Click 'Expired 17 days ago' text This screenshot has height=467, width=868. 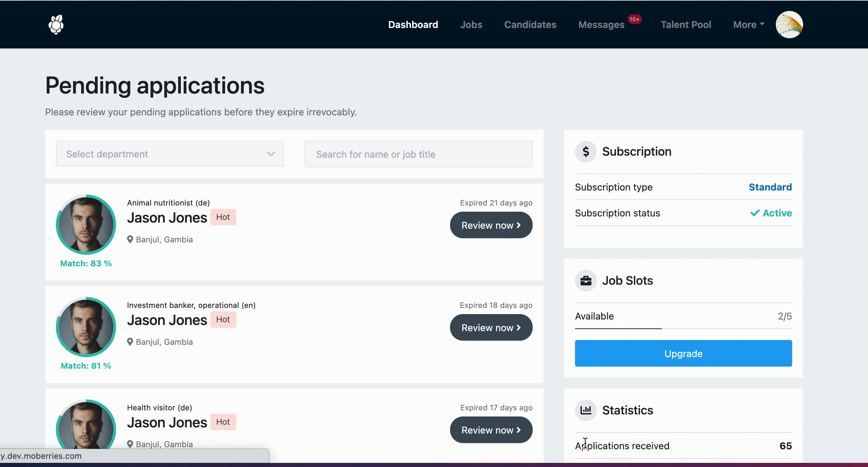[496, 408]
